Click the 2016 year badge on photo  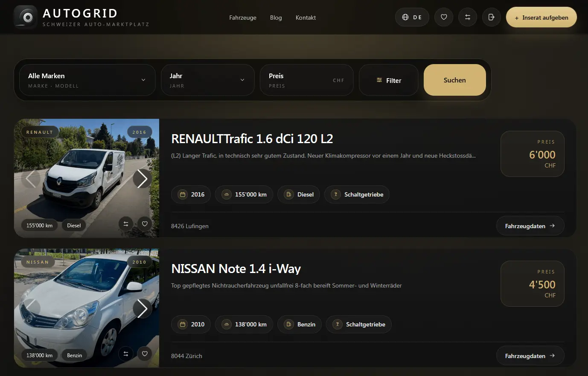[140, 132]
